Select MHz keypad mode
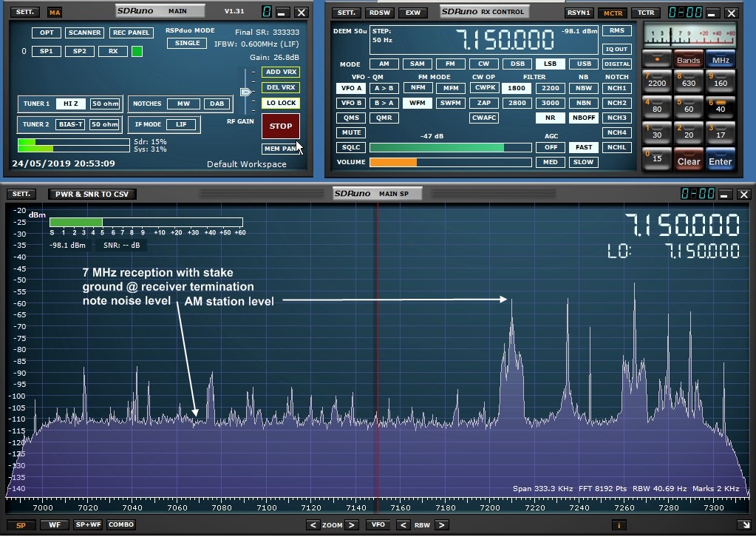The height and width of the screenshot is (537, 756). [721, 58]
